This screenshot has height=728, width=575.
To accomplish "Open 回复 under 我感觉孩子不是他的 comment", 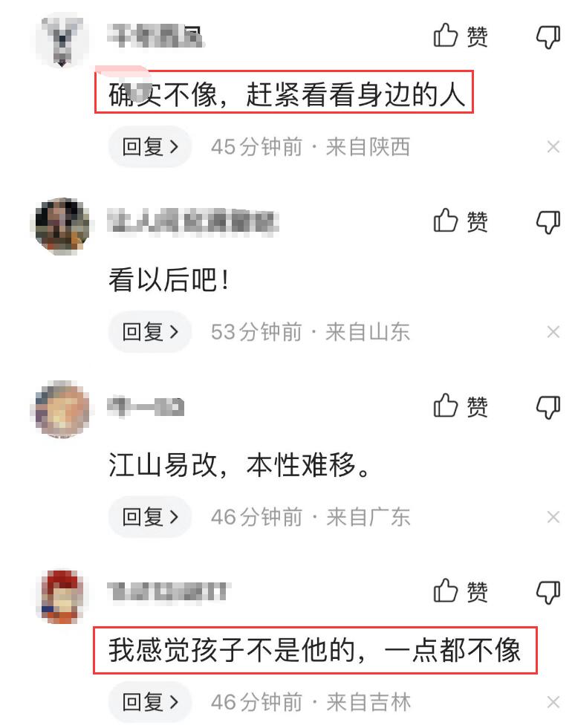I will tap(150, 702).
